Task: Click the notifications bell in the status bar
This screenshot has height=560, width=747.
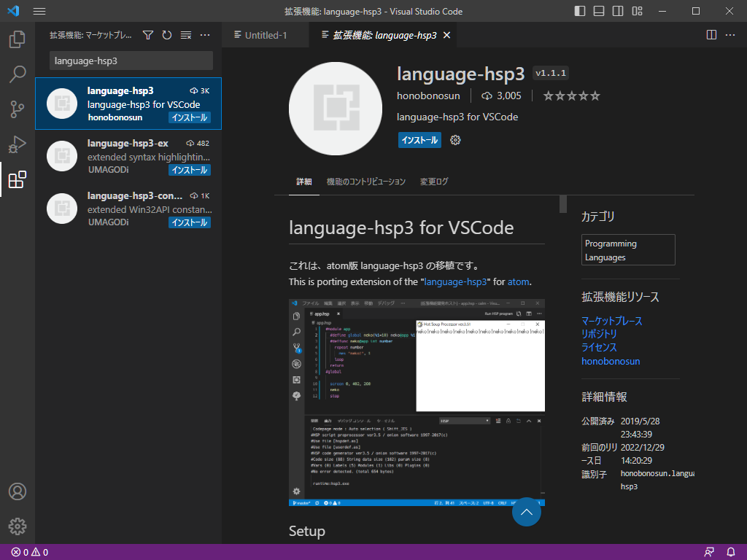Action: (x=731, y=552)
